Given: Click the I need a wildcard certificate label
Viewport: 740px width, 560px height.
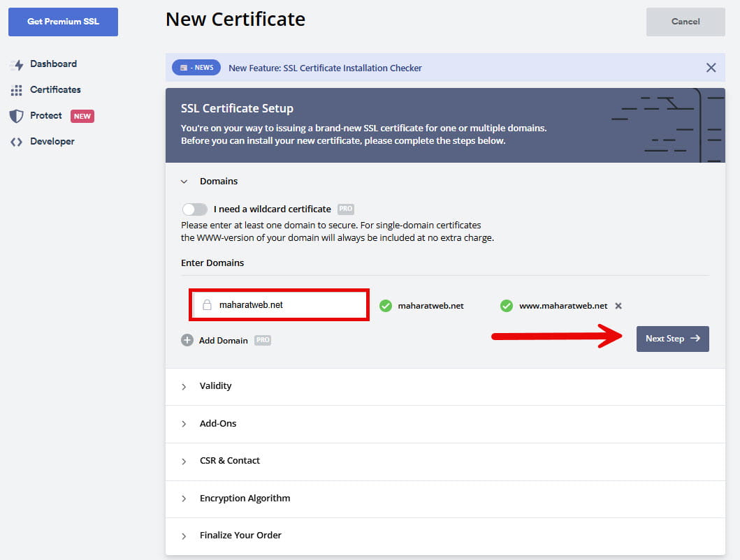Looking at the screenshot, I should point(273,209).
